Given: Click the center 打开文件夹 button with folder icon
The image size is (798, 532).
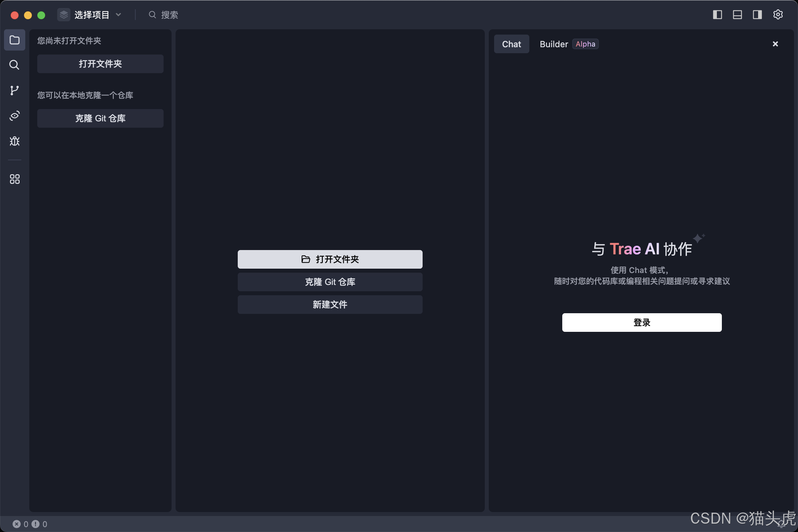Looking at the screenshot, I should 330,259.
